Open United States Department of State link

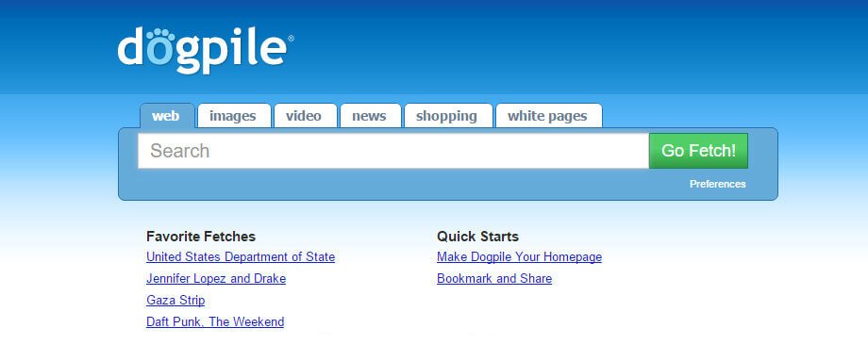(x=241, y=257)
